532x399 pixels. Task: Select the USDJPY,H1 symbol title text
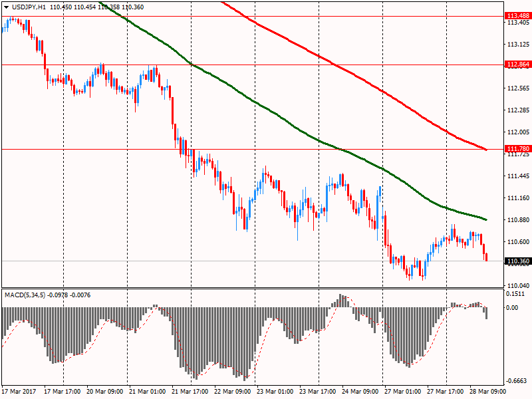29,7
